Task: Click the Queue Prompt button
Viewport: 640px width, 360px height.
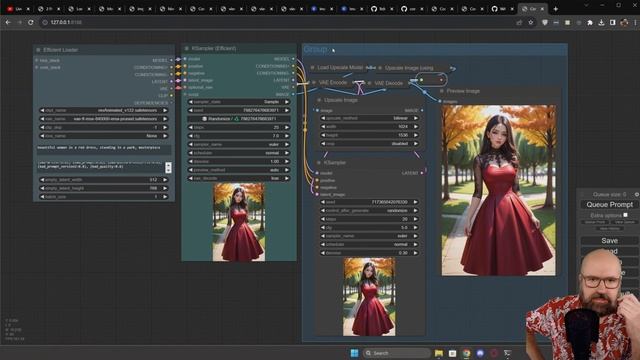Action: [x=609, y=204]
